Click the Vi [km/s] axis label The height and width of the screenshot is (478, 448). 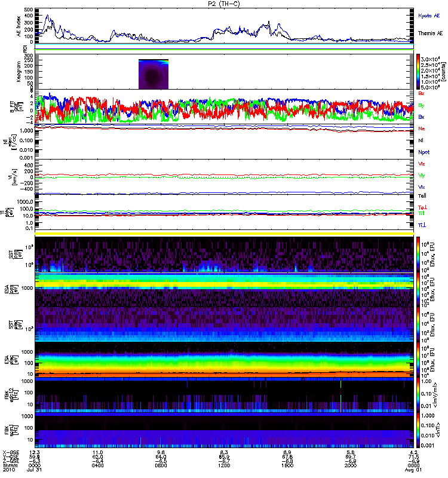point(14,177)
